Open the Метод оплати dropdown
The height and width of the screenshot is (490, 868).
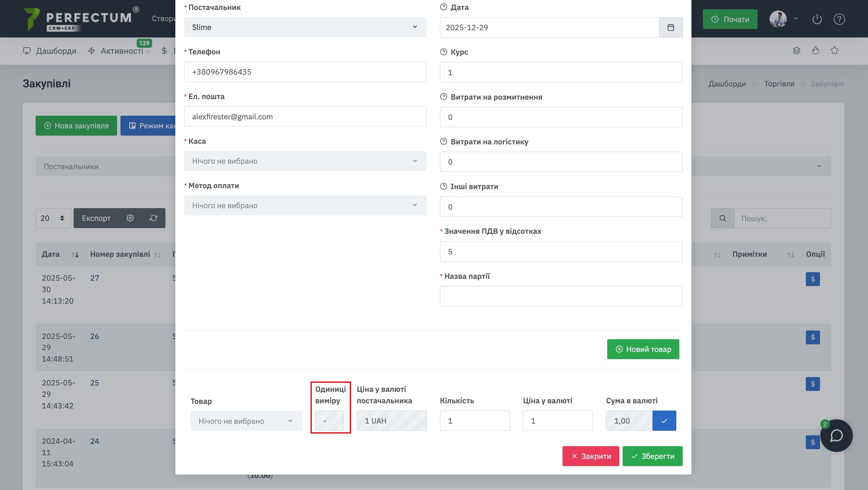(305, 206)
